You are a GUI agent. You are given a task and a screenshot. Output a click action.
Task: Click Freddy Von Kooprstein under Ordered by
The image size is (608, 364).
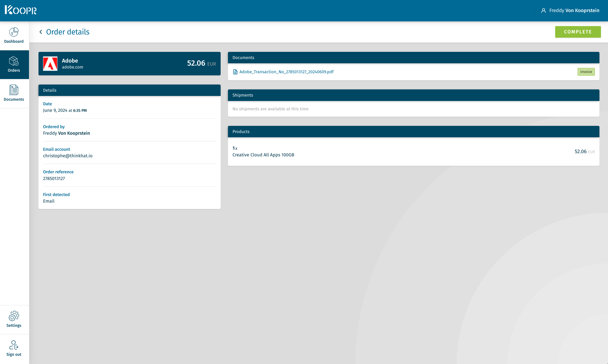click(x=67, y=133)
